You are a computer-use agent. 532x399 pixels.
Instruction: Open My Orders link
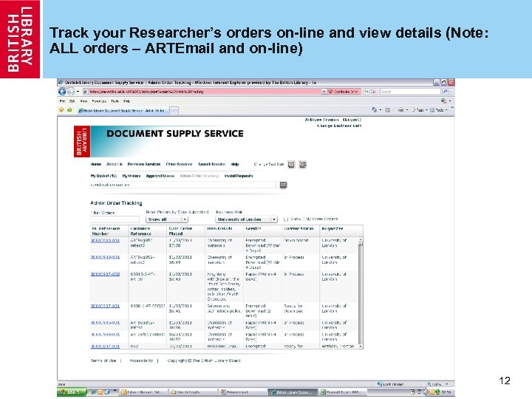(132, 176)
